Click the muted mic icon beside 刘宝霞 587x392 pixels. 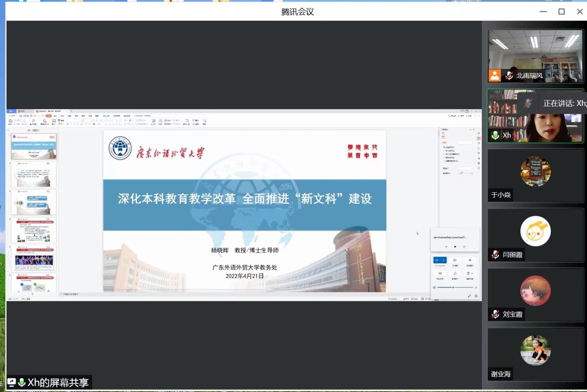(x=495, y=314)
